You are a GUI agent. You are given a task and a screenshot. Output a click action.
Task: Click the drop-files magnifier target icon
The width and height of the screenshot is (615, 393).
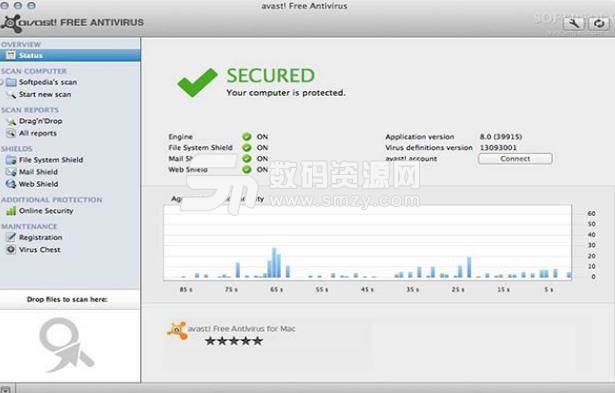[x=67, y=345]
